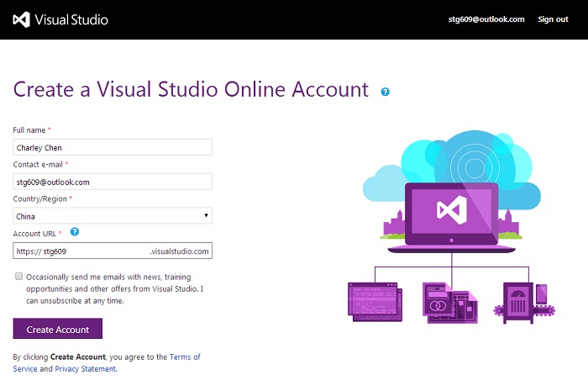Click stg609@outlook.com account link in header
The width and height of the screenshot is (588, 391).
(x=486, y=19)
